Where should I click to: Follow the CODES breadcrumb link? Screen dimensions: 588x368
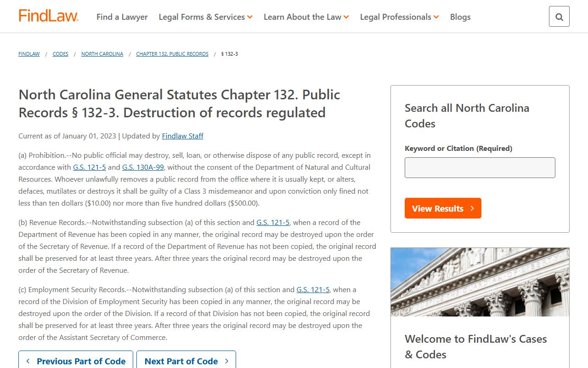coord(61,54)
